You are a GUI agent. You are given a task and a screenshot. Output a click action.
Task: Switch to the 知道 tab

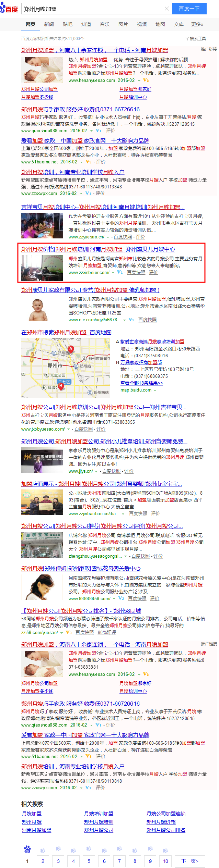point(86,24)
